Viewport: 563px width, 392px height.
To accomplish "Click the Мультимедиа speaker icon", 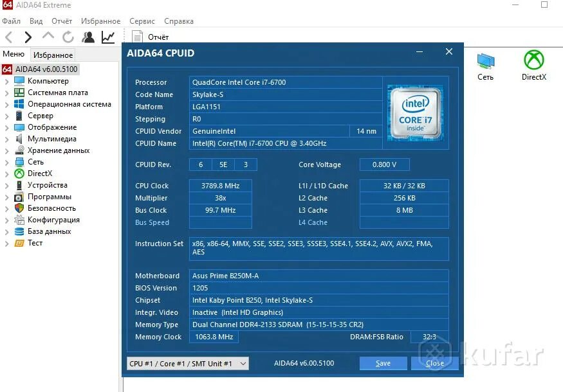I will (19, 139).
